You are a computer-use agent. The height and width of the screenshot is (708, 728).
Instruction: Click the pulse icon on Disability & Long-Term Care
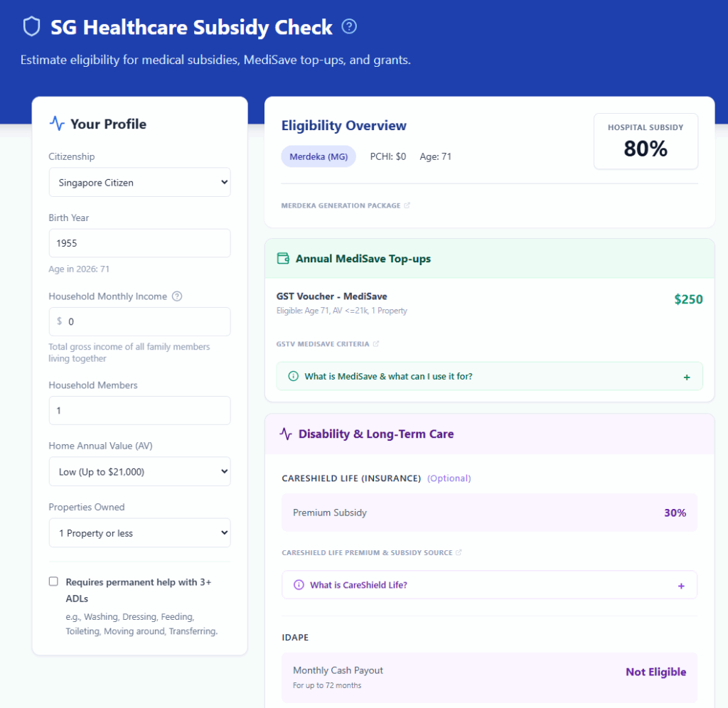click(x=286, y=433)
